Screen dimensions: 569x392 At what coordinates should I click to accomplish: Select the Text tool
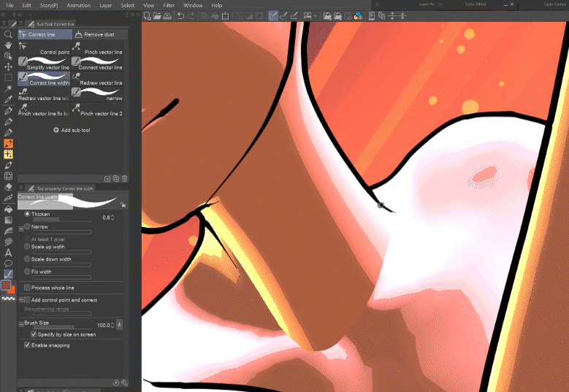click(8, 253)
